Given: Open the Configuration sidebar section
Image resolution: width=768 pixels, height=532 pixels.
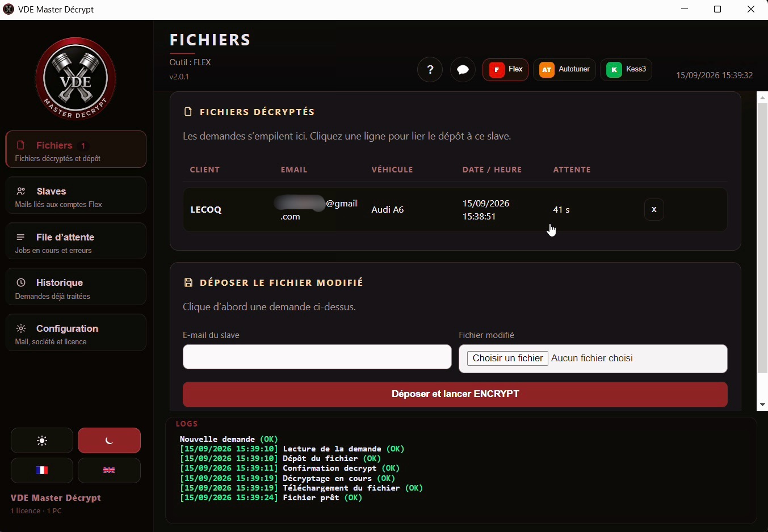Looking at the screenshot, I should 76,333.
